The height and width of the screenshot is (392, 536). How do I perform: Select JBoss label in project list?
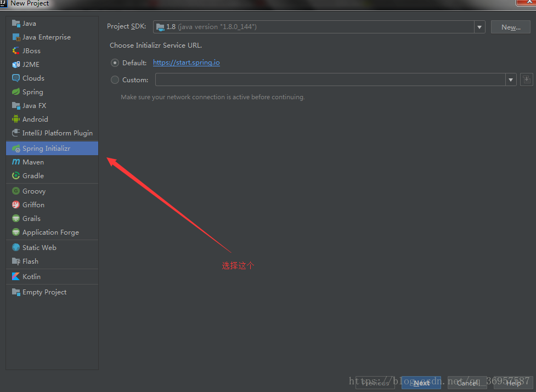tap(31, 51)
